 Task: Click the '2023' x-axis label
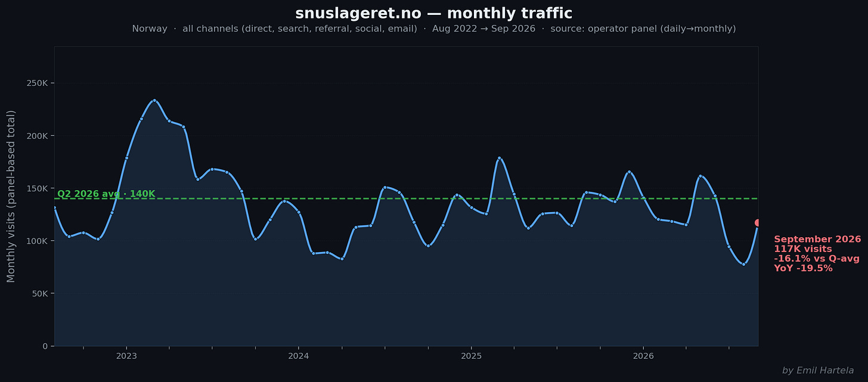point(126,356)
